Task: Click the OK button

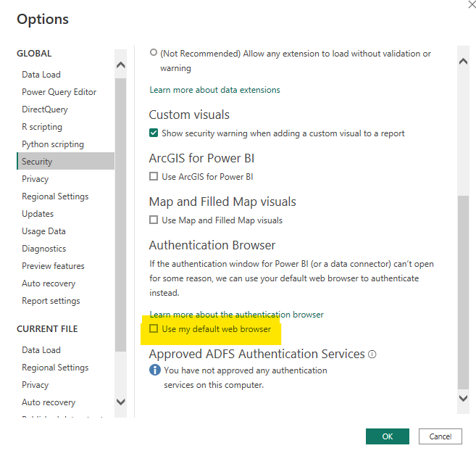Action: [388, 436]
